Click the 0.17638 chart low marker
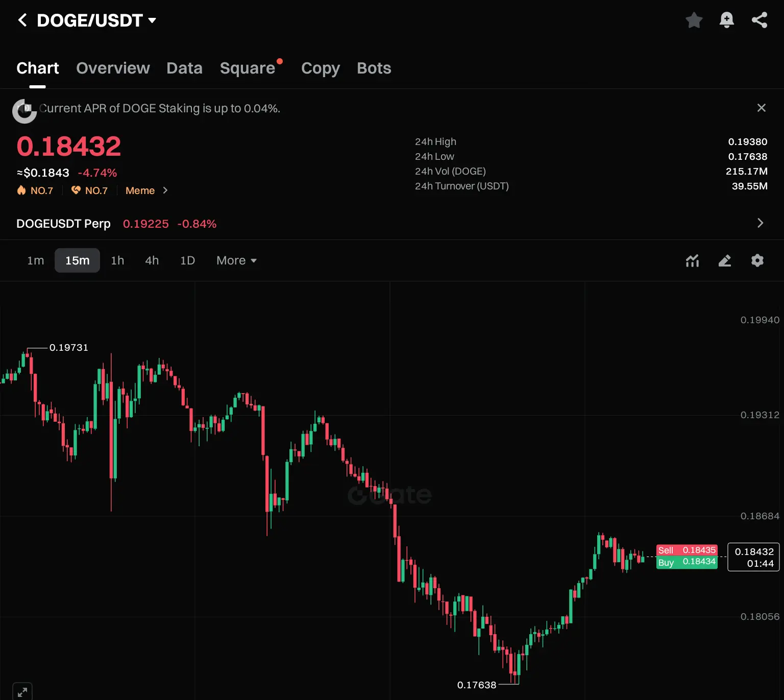This screenshot has width=784, height=700. click(477, 685)
